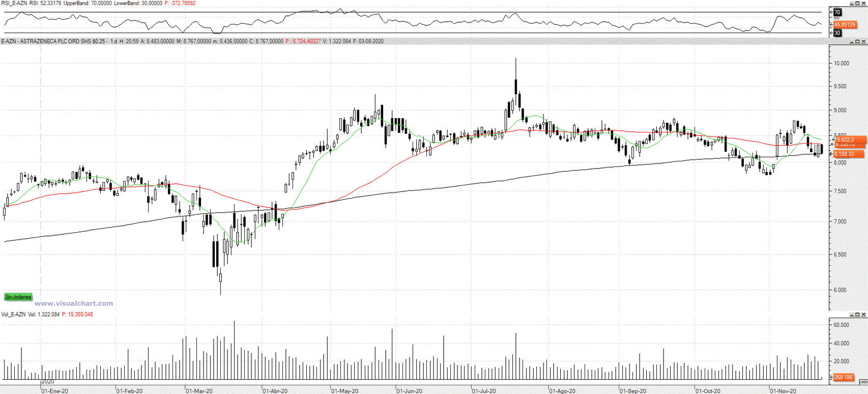Viewport: 868px width, 394px height.
Task: Click the '01-Oct-20' date axis label
Action: tap(708, 391)
